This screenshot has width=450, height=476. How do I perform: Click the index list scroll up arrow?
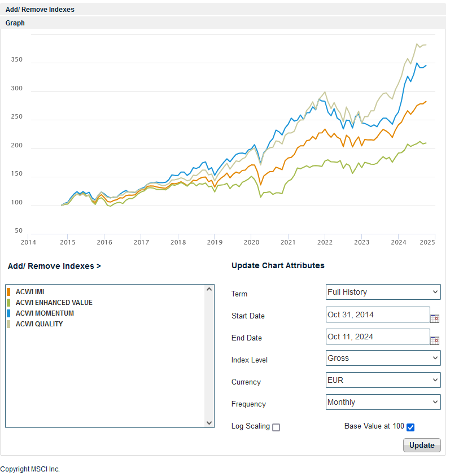[x=209, y=290]
